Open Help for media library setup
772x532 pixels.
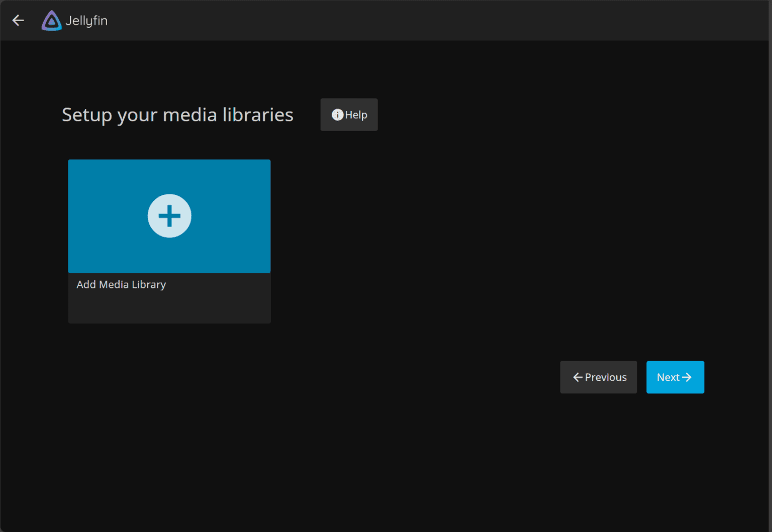point(349,115)
